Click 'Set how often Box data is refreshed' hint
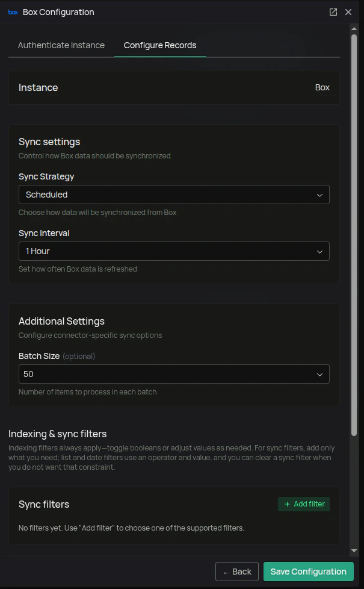 point(78,269)
